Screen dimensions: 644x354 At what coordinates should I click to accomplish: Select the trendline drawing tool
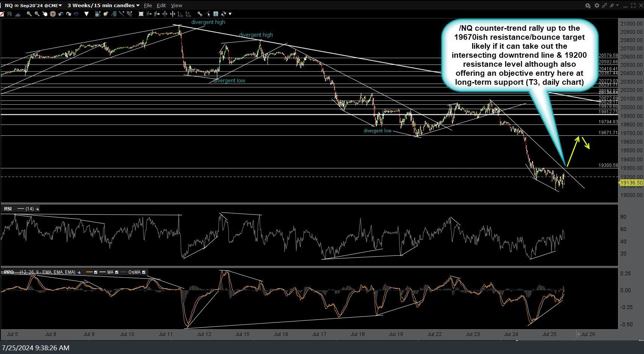(x=122, y=14)
